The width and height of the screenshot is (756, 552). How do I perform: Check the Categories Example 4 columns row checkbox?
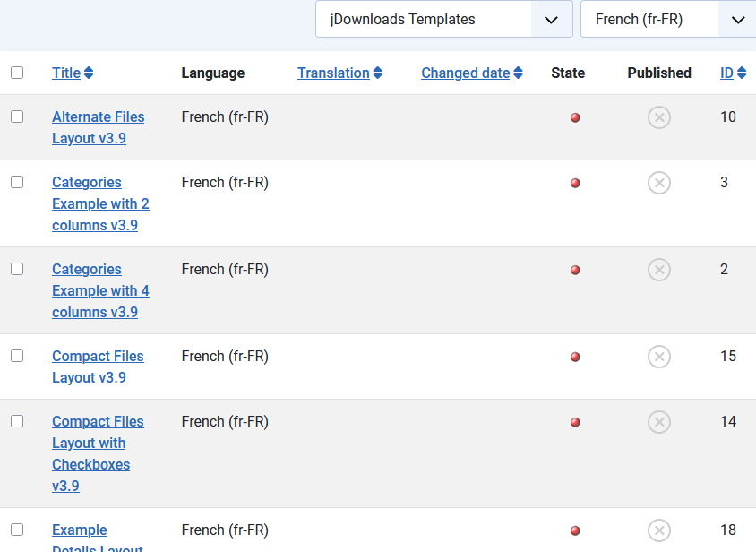pos(17,269)
